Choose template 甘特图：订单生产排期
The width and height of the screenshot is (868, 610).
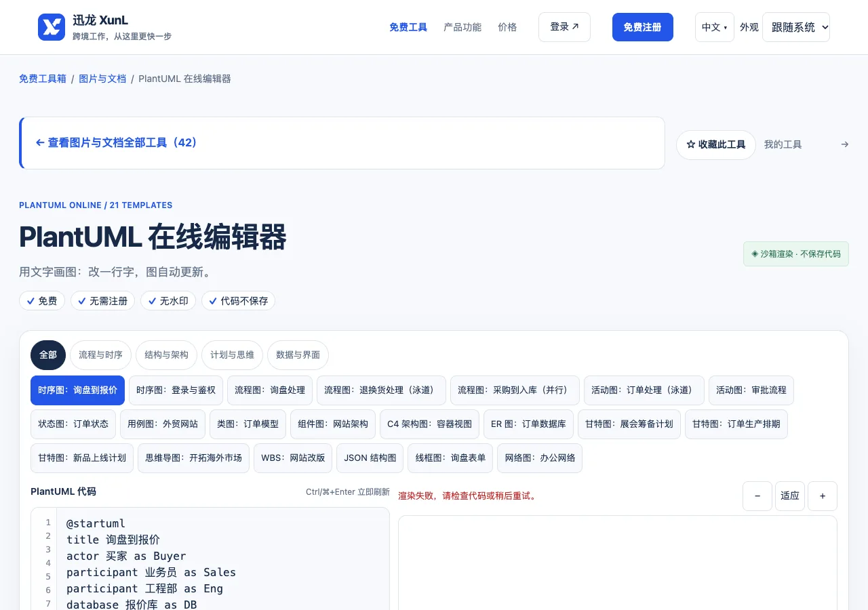point(736,424)
